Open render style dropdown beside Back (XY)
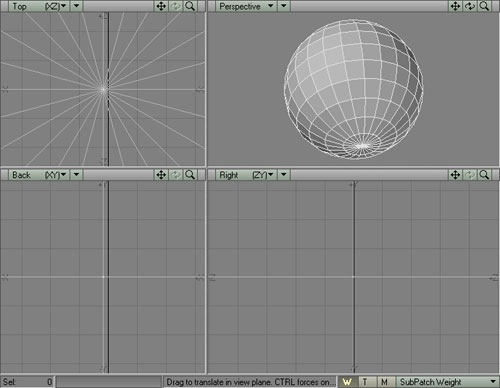This screenshot has height=388, width=500. tap(76, 175)
